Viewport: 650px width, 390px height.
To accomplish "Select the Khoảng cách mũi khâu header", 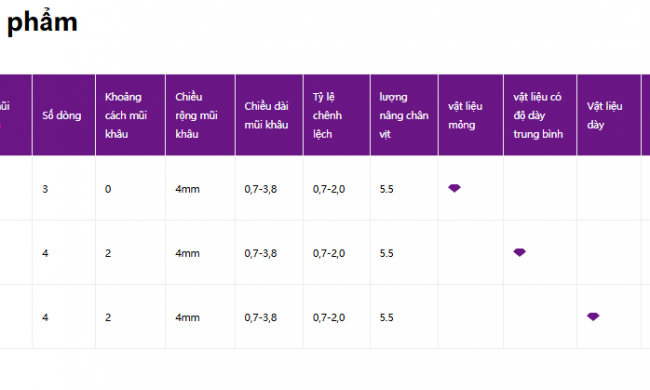I will 131,115.
